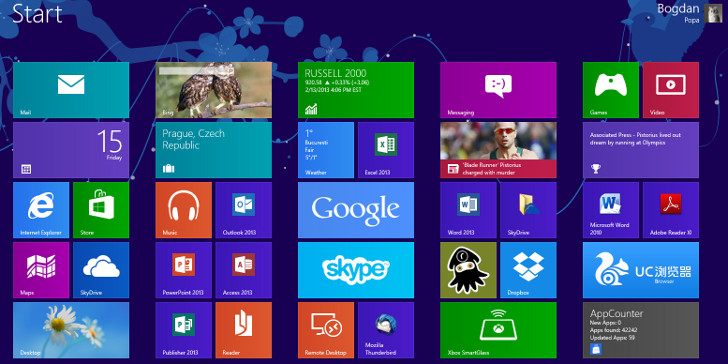
Task: Open the Pistorius news story tile
Action: point(498,150)
